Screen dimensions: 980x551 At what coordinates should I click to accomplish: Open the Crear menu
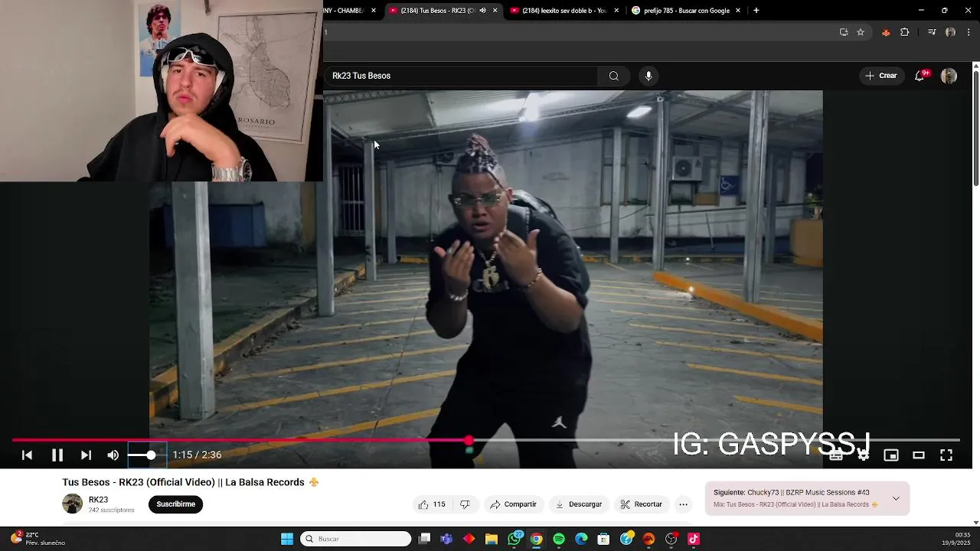click(x=880, y=76)
